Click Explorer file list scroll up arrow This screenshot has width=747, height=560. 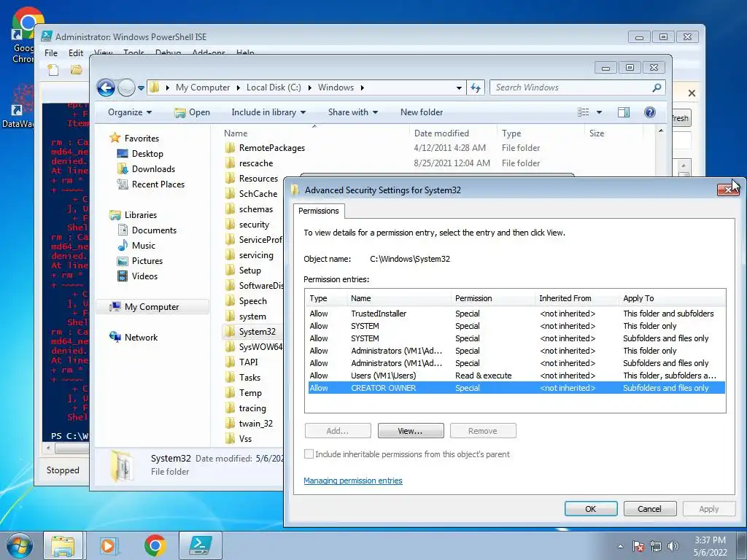(x=661, y=131)
